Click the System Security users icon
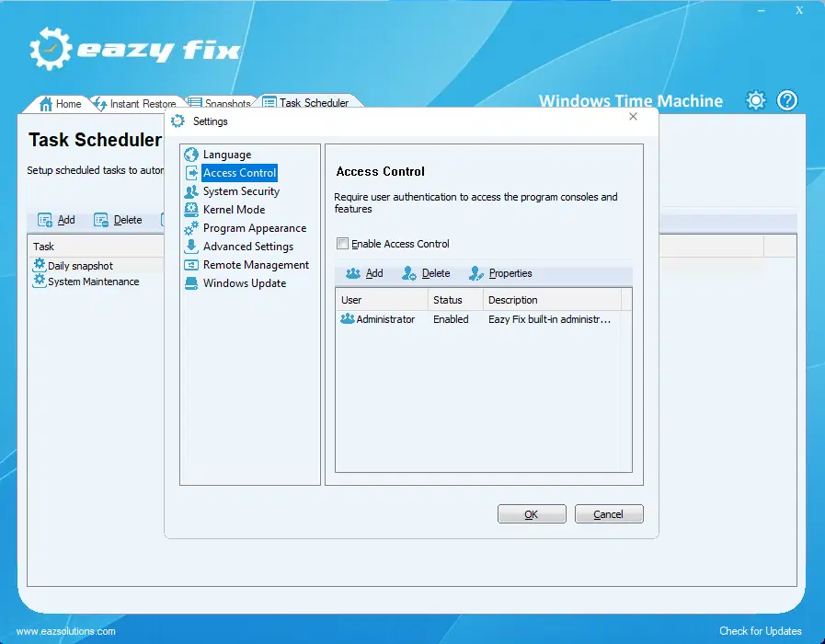The image size is (825, 644). (x=191, y=191)
